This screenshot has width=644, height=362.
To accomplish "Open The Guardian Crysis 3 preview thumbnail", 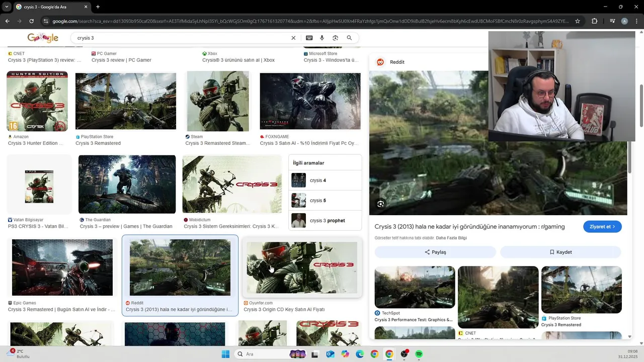I will [x=127, y=184].
